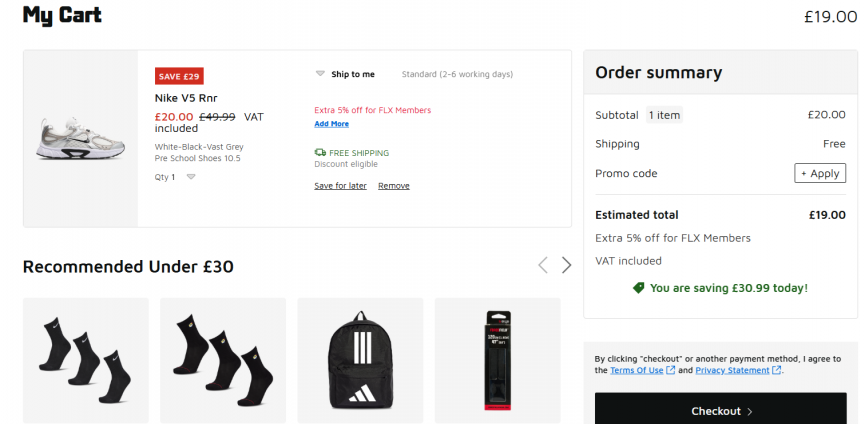
Task: Open the black Adidas backpack product
Action: coord(360,360)
